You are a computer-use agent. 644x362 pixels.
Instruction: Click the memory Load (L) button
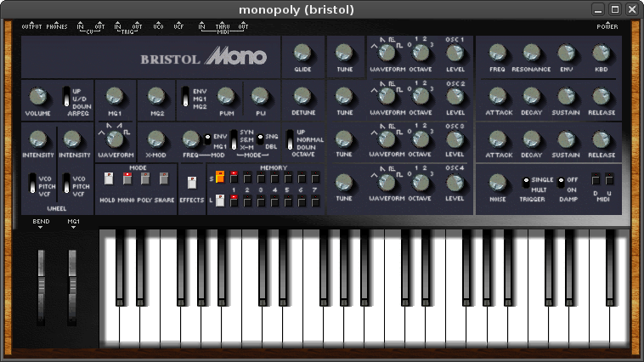click(220, 201)
